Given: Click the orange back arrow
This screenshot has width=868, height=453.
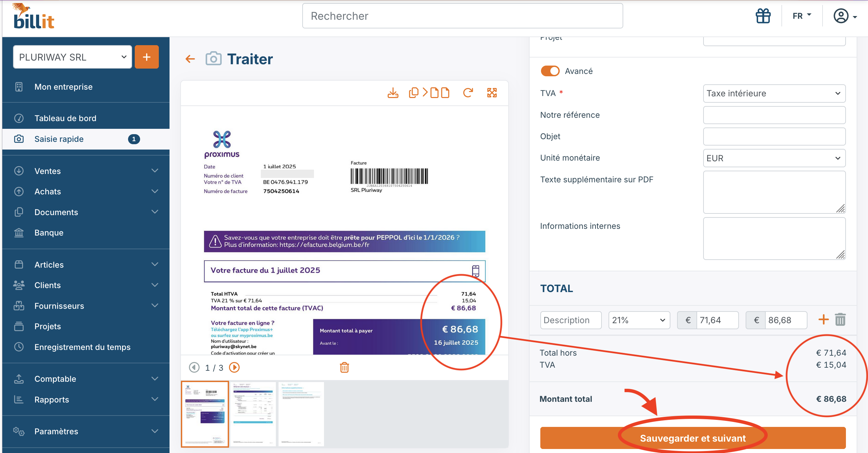Looking at the screenshot, I should tap(190, 59).
